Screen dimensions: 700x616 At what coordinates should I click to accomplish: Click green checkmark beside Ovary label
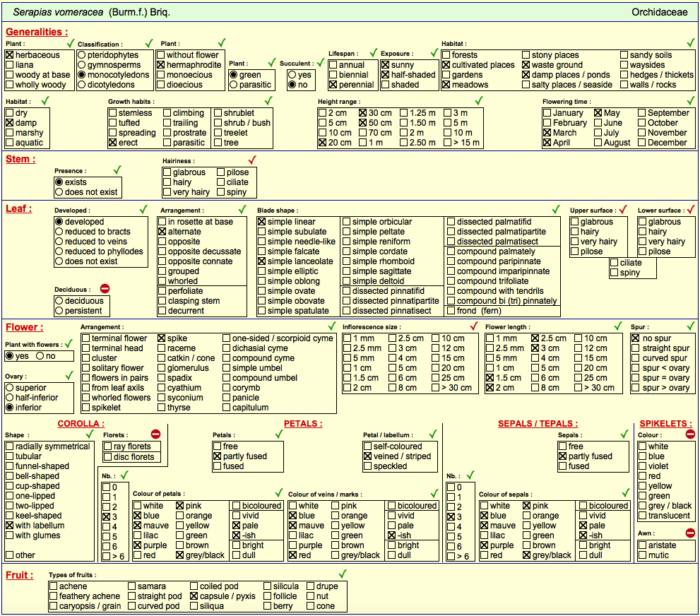coord(69,375)
